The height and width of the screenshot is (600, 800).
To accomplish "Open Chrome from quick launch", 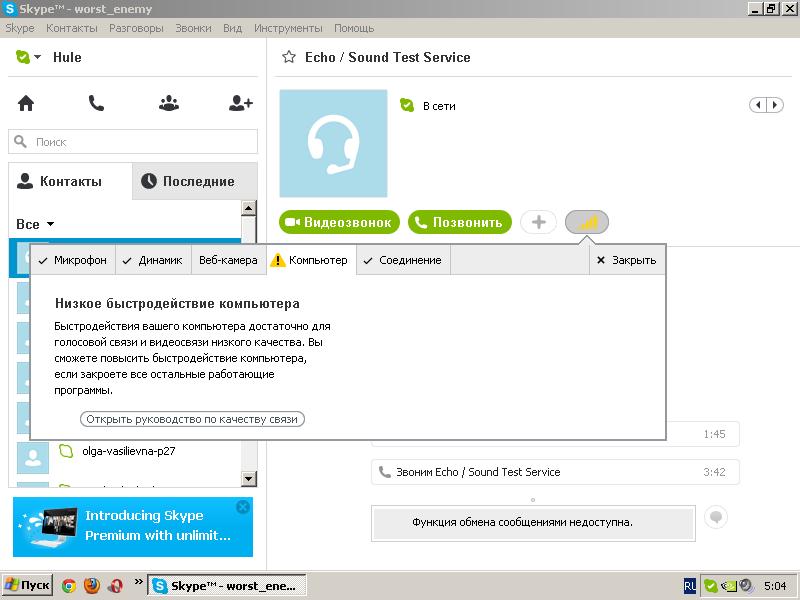I will click(x=69, y=586).
